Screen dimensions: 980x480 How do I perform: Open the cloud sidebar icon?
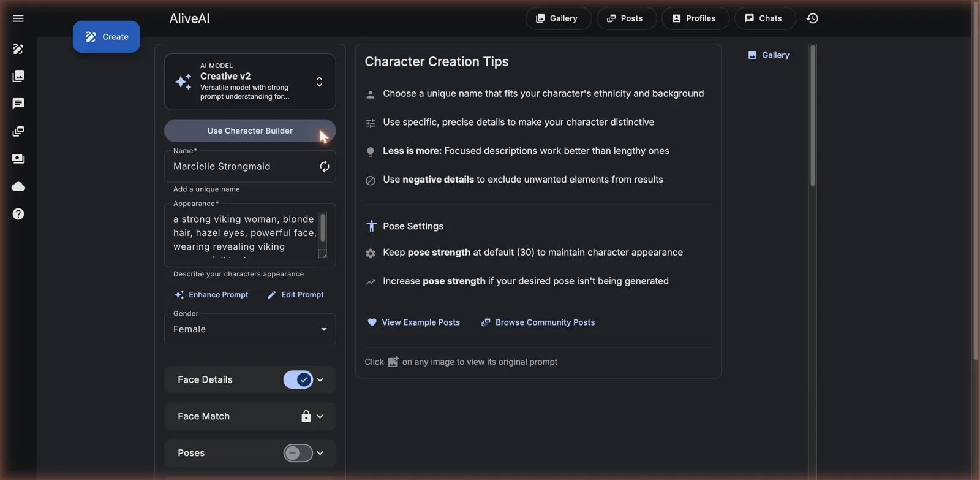coord(18,186)
